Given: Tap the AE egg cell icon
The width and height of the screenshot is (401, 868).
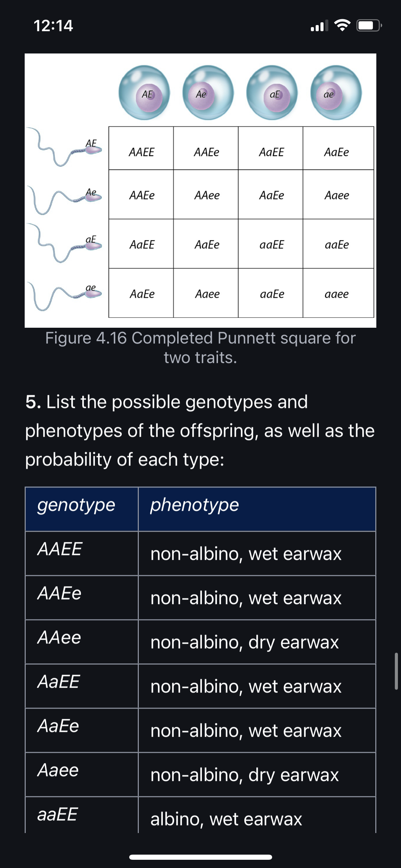Looking at the screenshot, I should pos(144,93).
